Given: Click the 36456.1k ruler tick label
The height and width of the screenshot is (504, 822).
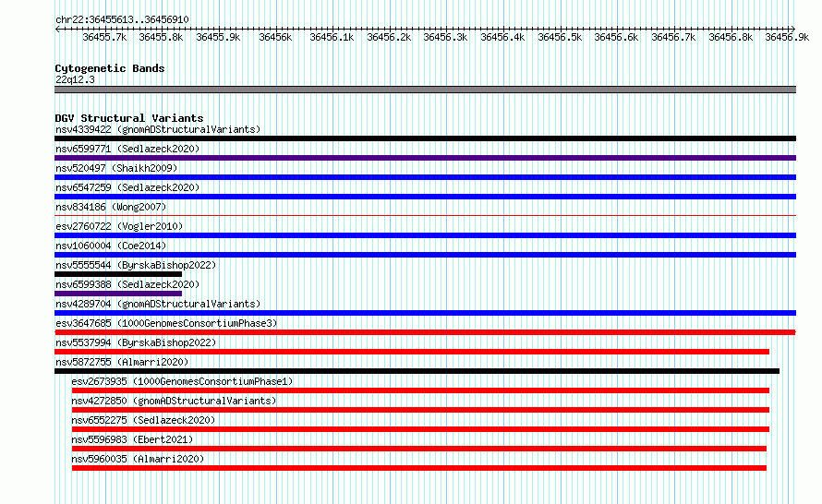Looking at the screenshot, I should point(332,37).
